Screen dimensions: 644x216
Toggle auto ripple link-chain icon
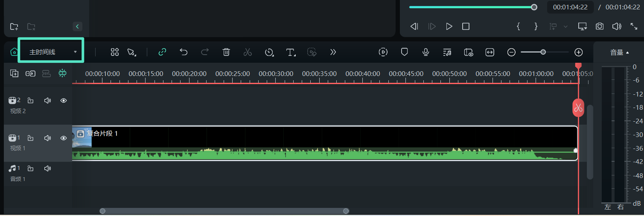click(30, 73)
